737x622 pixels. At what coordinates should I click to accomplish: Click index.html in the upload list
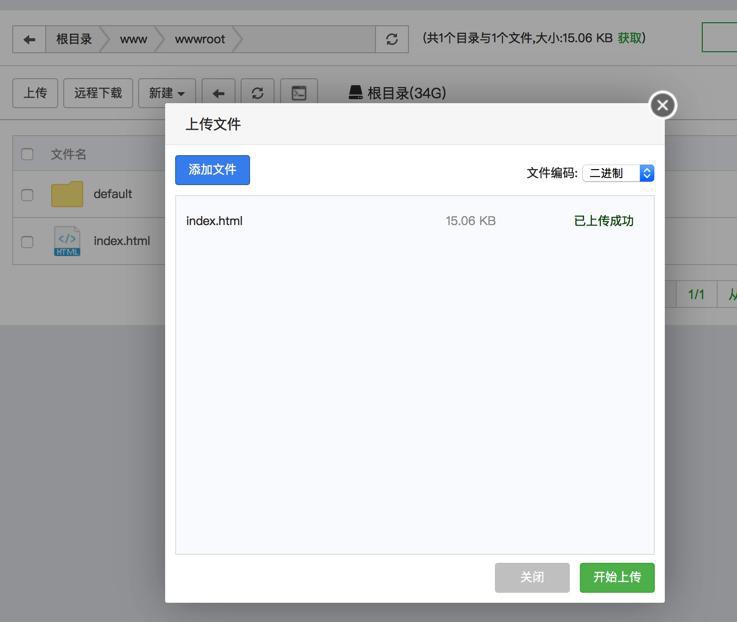click(x=214, y=220)
